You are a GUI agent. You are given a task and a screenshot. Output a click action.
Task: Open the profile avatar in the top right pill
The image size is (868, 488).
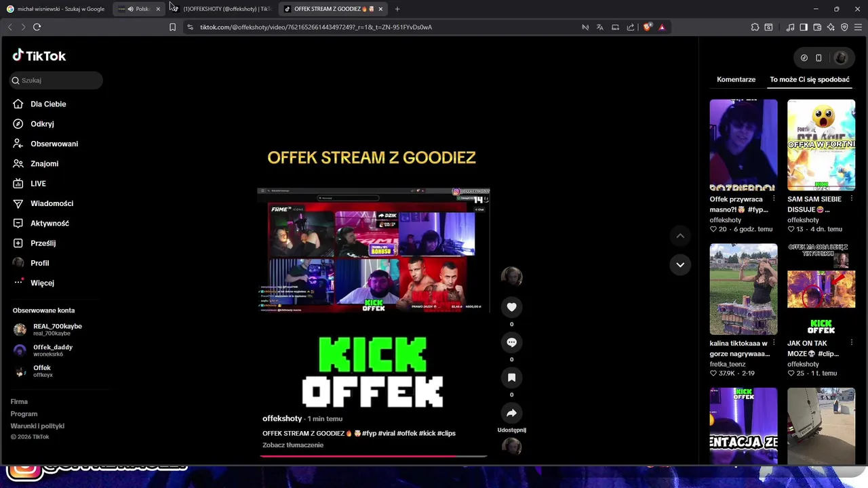click(841, 58)
